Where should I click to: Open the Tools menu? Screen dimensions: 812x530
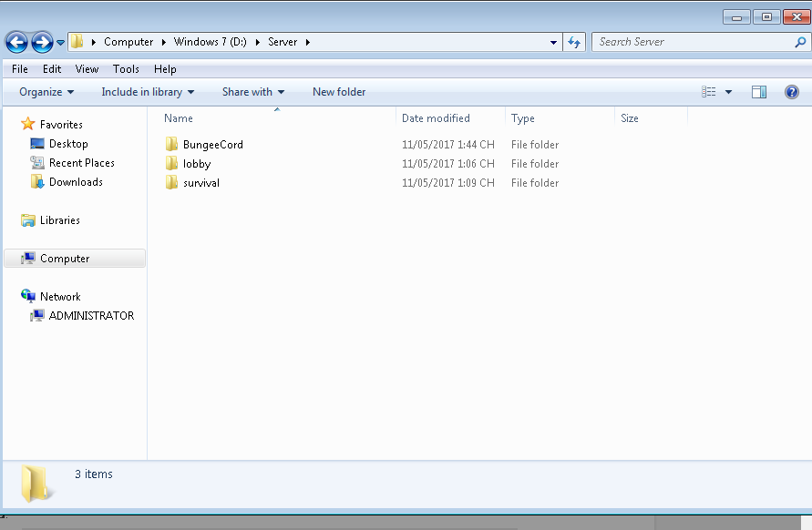tap(126, 69)
